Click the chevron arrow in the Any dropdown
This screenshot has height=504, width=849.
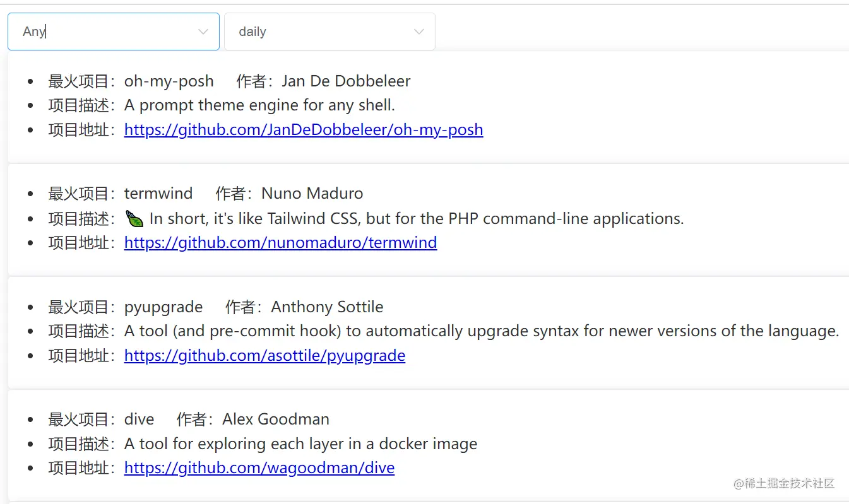point(203,32)
